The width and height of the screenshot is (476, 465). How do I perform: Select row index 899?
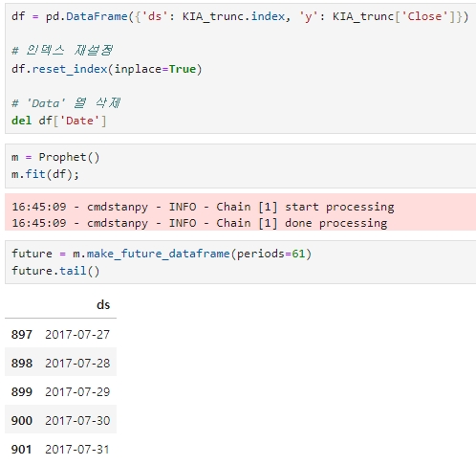point(22,392)
